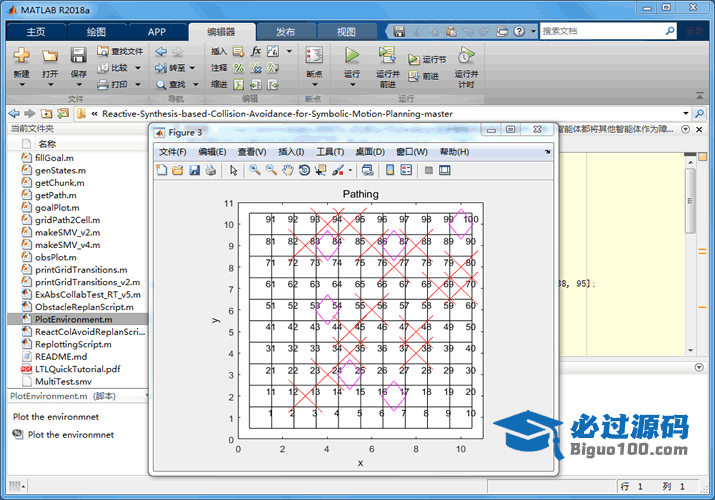Click the 运行并计时 (Run and Time) icon
The image size is (715, 500).
466,55
